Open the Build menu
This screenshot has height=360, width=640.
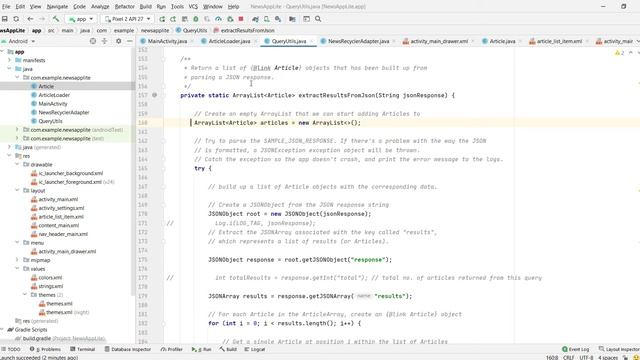145,7
